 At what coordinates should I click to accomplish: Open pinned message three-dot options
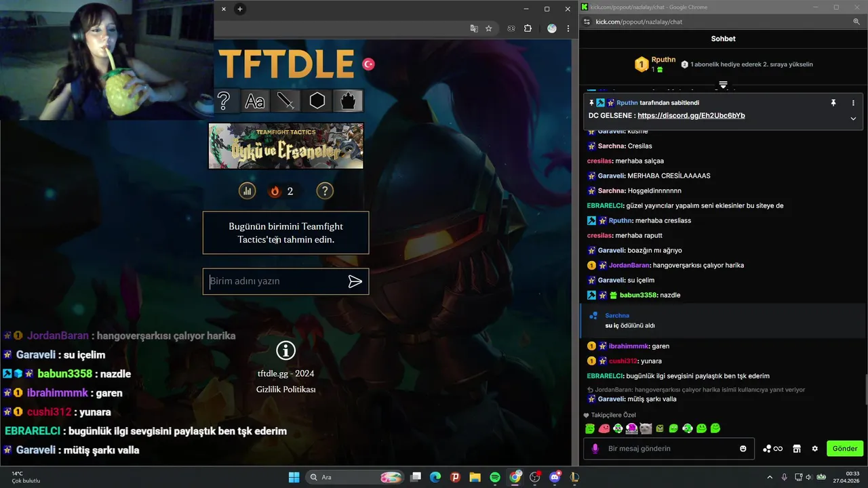pyautogui.click(x=853, y=103)
